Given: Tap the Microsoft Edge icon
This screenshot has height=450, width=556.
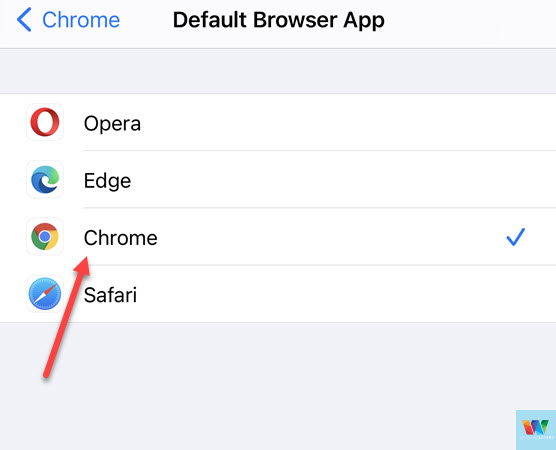Looking at the screenshot, I should [x=45, y=179].
